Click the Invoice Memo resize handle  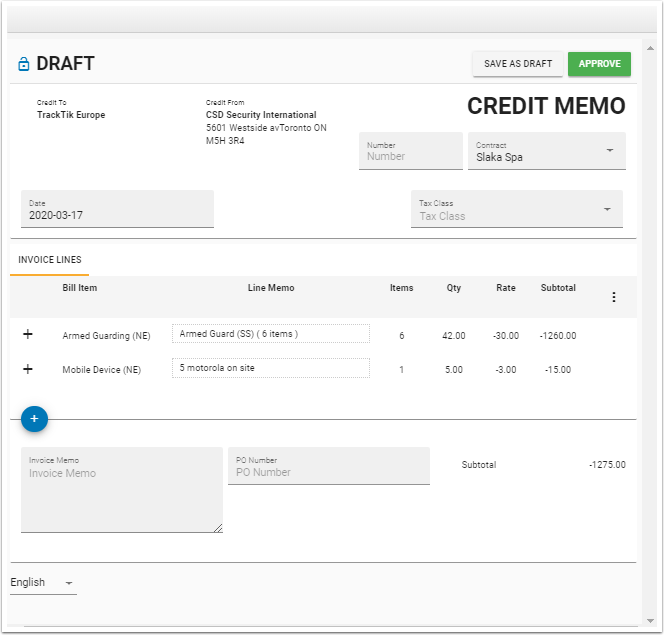tap(218, 528)
